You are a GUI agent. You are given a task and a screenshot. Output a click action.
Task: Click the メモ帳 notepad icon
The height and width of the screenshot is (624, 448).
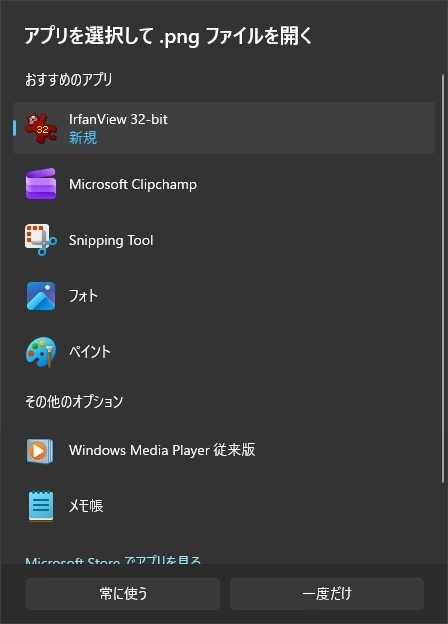pos(41,506)
